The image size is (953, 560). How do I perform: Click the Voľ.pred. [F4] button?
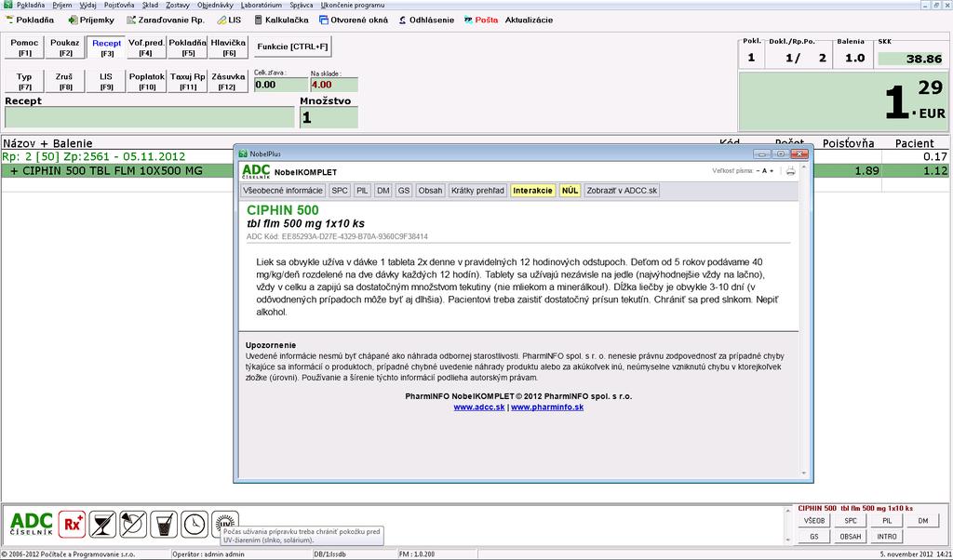tap(146, 47)
